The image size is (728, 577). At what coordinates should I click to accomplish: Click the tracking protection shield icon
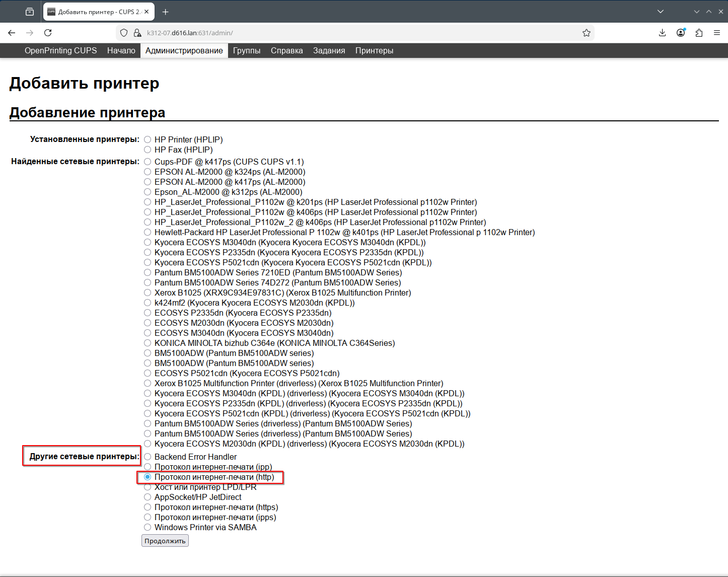124,33
